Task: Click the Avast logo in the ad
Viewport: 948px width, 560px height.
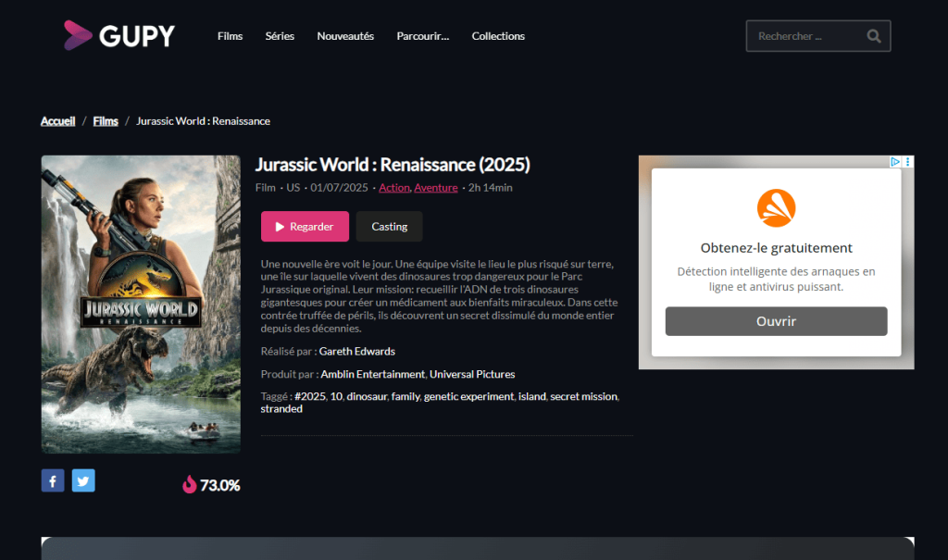Action: coord(776,209)
